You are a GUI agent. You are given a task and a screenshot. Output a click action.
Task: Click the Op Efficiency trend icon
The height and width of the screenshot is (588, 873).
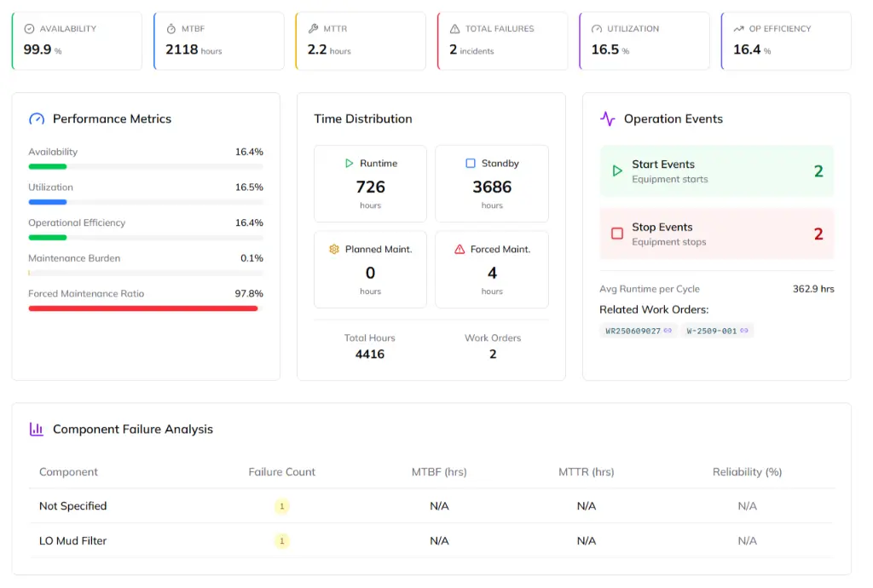coord(739,29)
